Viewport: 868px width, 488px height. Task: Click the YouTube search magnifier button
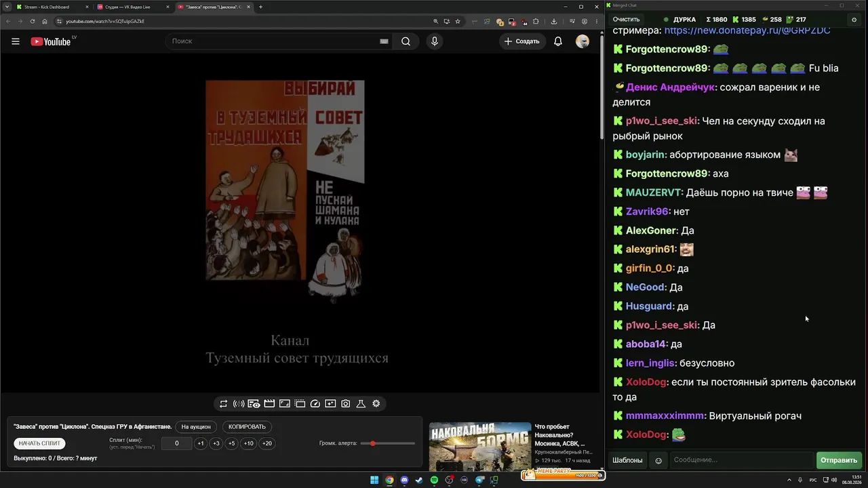pos(406,41)
